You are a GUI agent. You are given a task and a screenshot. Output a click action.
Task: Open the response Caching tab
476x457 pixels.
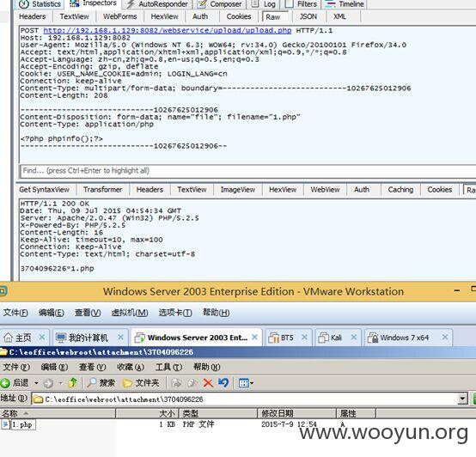pos(400,190)
